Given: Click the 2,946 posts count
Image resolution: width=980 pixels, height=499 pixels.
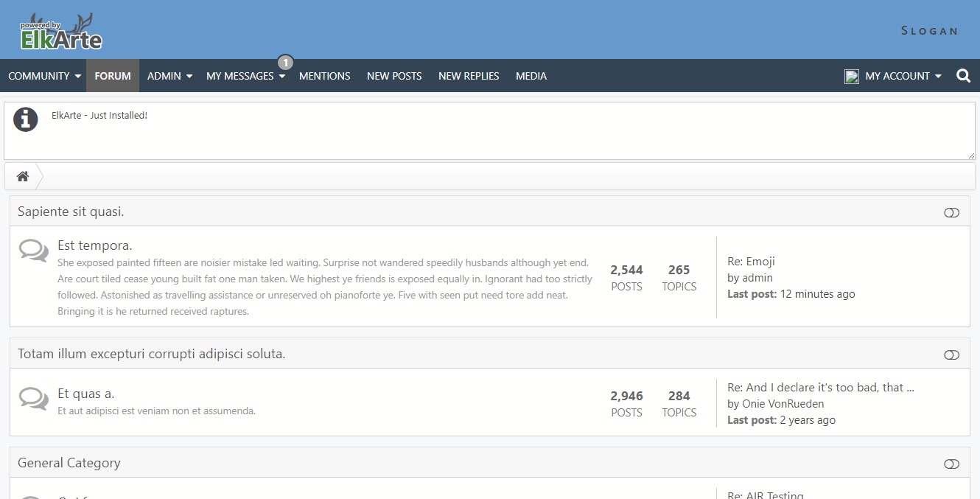Looking at the screenshot, I should [x=626, y=396].
